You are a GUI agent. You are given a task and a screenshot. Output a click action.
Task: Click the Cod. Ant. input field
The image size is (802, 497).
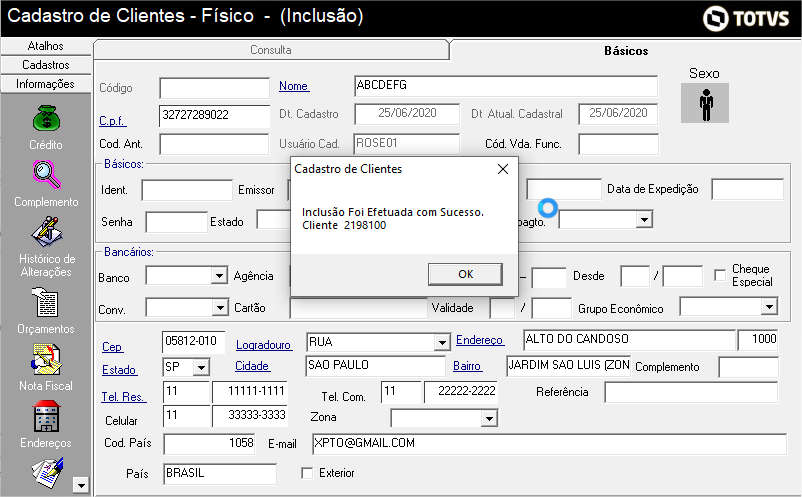pos(214,144)
